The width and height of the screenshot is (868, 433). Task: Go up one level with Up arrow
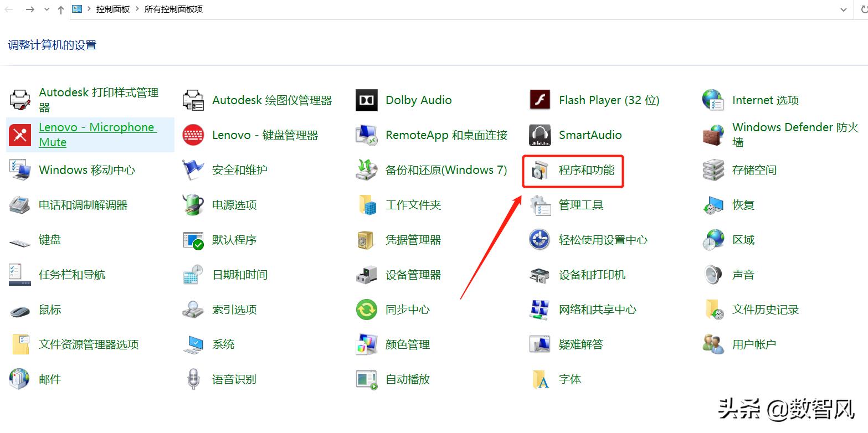[61, 9]
